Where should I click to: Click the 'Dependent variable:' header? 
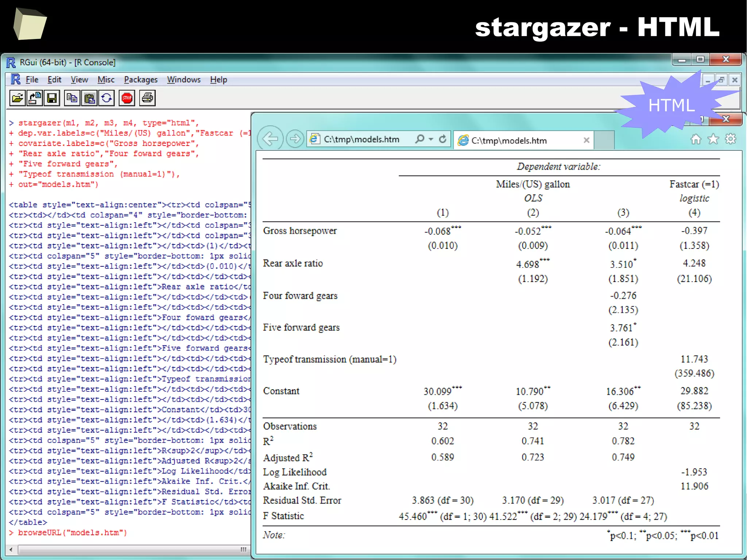click(x=558, y=167)
